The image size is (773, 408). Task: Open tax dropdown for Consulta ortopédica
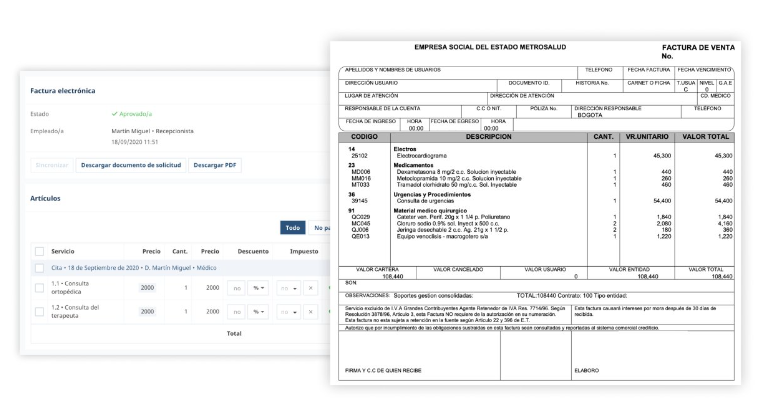point(289,288)
